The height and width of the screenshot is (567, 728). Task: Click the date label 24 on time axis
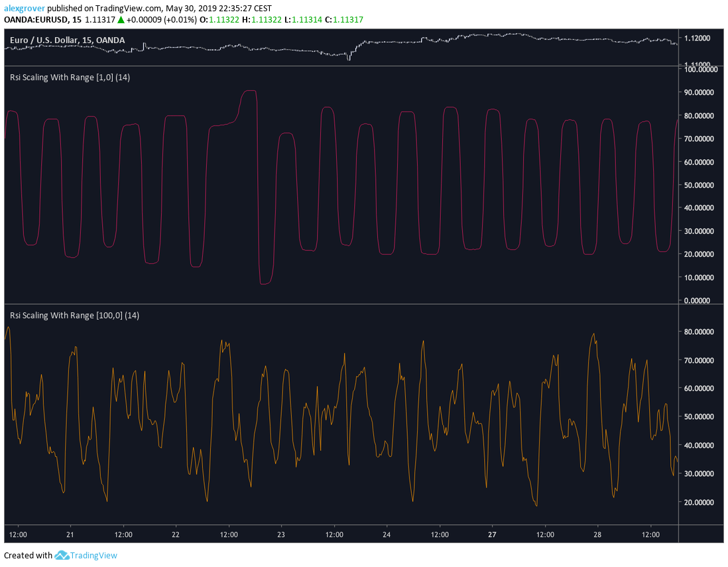tap(387, 535)
